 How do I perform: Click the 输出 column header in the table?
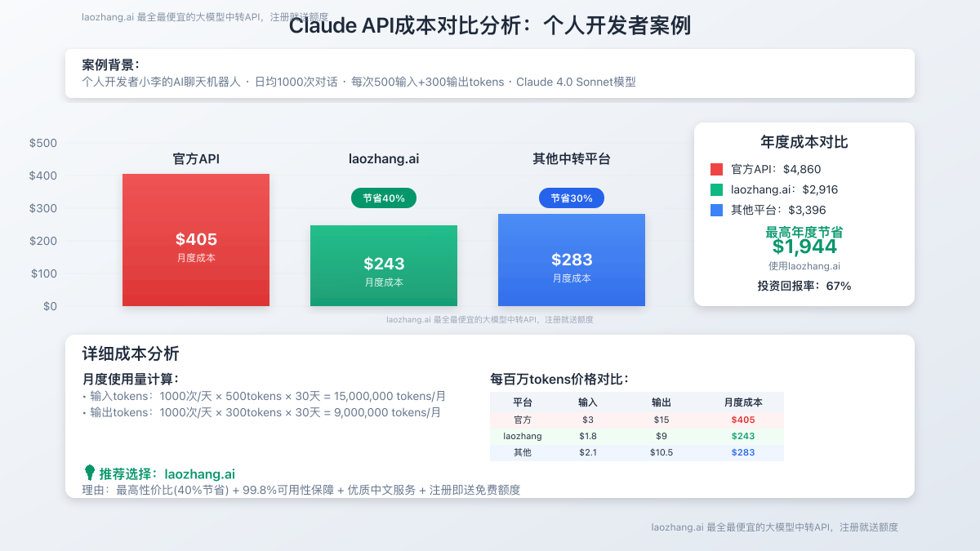(x=661, y=402)
